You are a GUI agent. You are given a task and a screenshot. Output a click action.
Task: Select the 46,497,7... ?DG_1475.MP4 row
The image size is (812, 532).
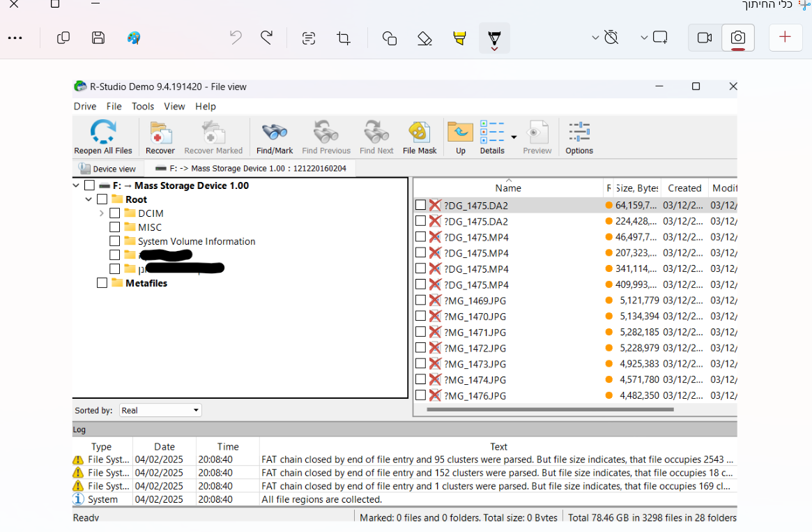point(575,237)
